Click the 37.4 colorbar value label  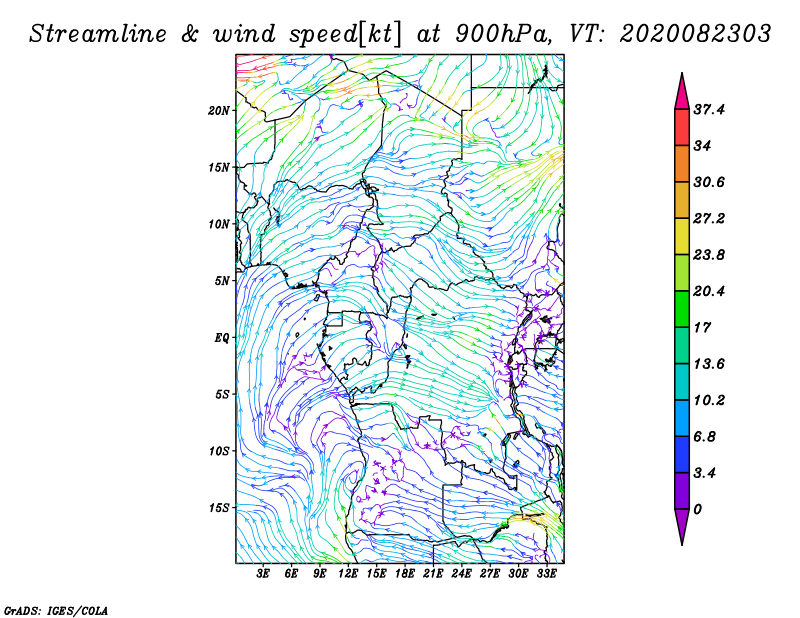[709, 109]
